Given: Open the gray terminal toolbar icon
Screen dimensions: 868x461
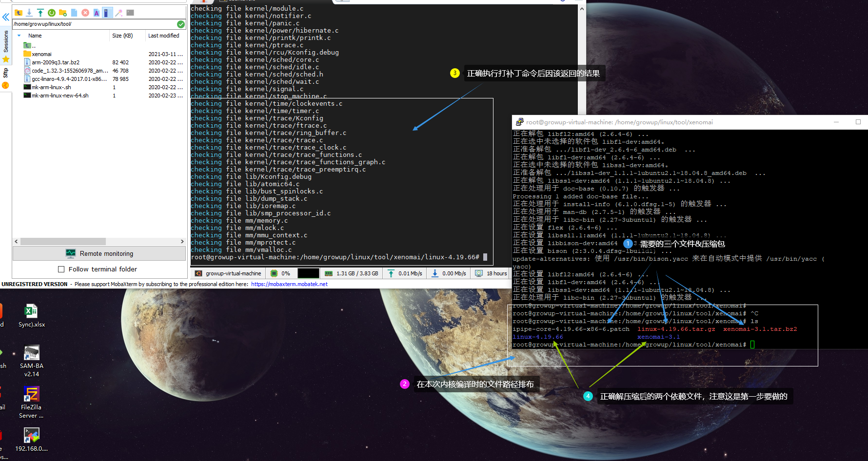Looking at the screenshot, I should coord(130,13).
